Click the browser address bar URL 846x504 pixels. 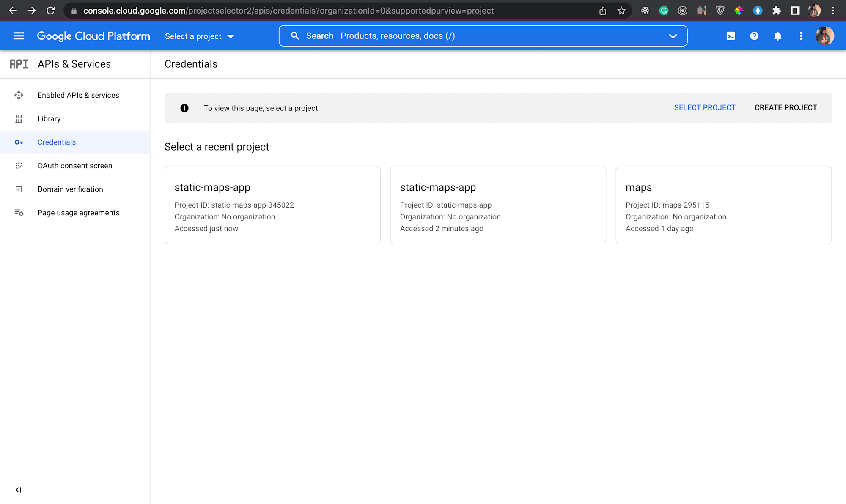point(288,11)
